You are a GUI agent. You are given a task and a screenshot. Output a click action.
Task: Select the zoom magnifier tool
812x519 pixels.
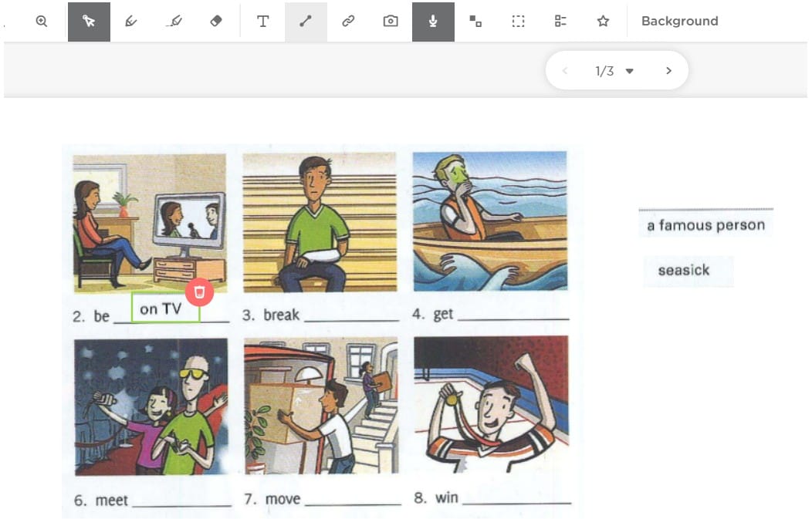point(42,22)
